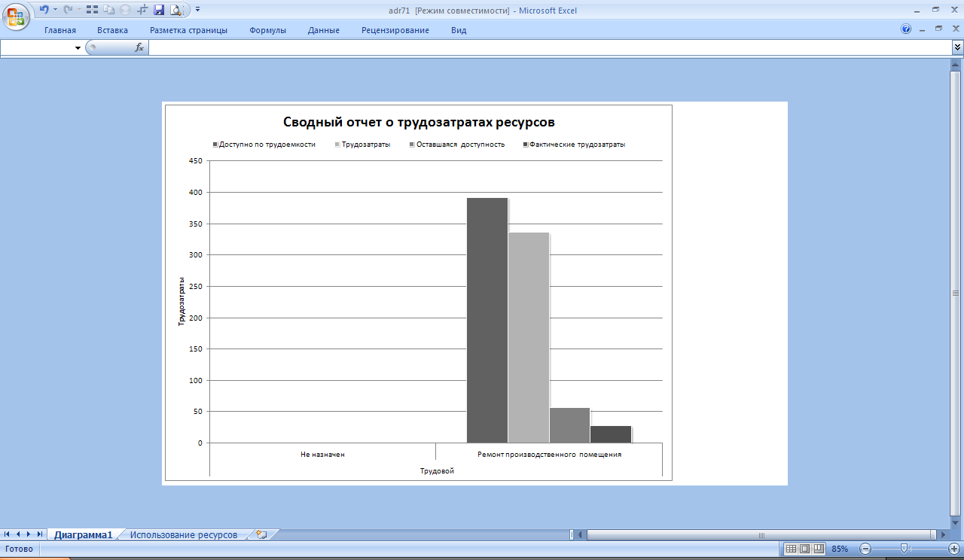Select the short Оставшаяся доступность bar
Image resolution: width=964 pixels, height=560 pixels.
click(x=570, y=425)
